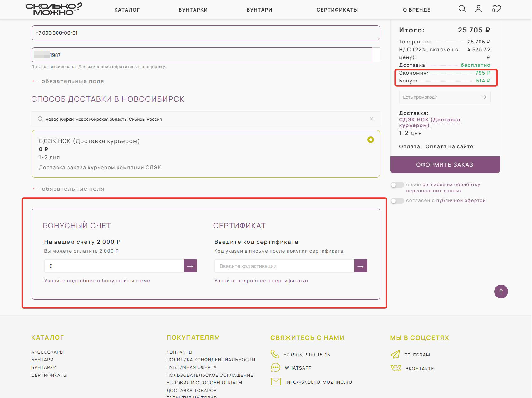Open footer Аксессуары link
Viewport: 532px width, 398px height.
[x=47, y=352]
